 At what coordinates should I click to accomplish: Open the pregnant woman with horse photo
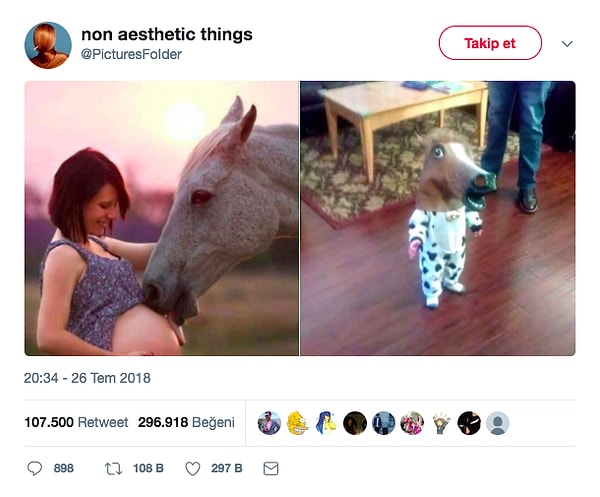pos(161,219)
